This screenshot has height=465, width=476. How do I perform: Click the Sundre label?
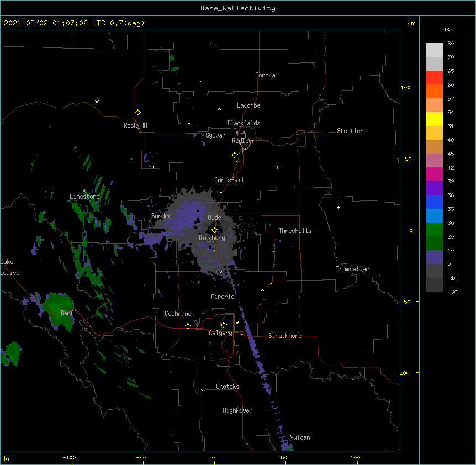pyautogui.click(x=161, y=216)
